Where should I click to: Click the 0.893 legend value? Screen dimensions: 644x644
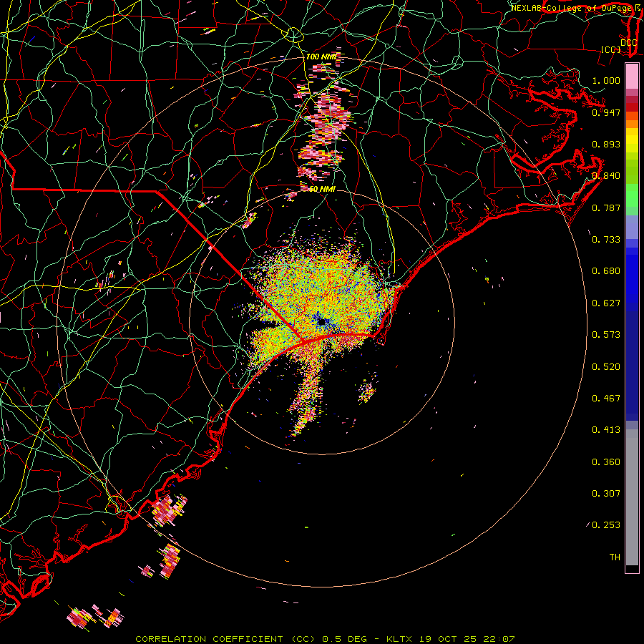pyautogui.click(x=606, y=144)
